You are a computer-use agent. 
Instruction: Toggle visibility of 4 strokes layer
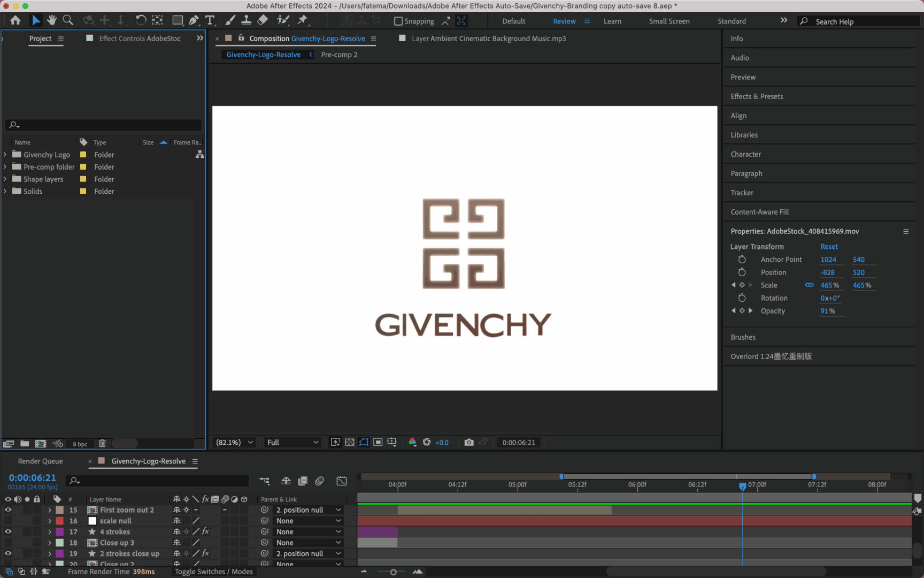click(8, 532)
